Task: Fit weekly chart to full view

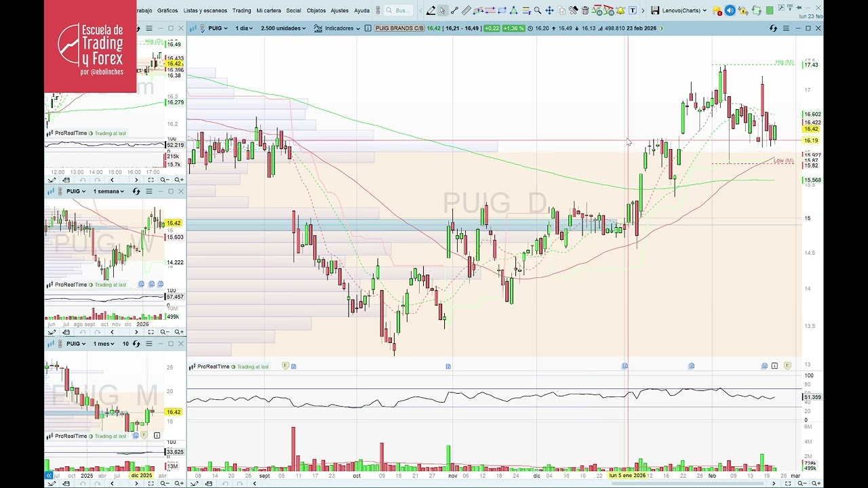Action: pyautogui.click(x=151, y=332)
